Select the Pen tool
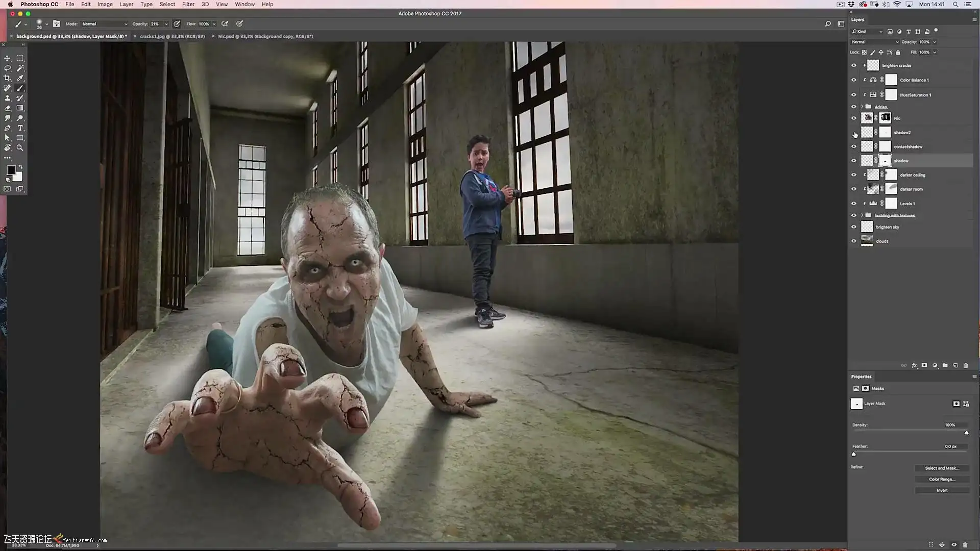Viewport: 980px width, 551px height. coord(8,128)
